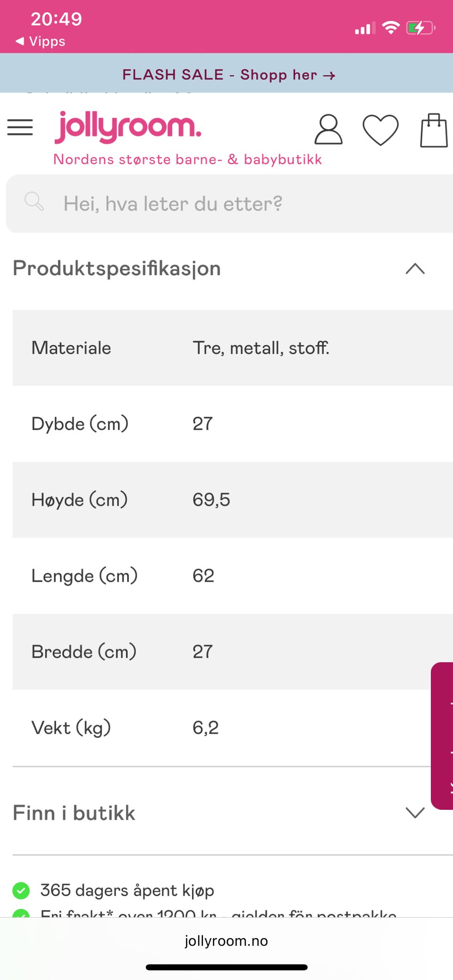Open the shopping bag cart
The image size is (453, 980).
click(x=434, y=130)
